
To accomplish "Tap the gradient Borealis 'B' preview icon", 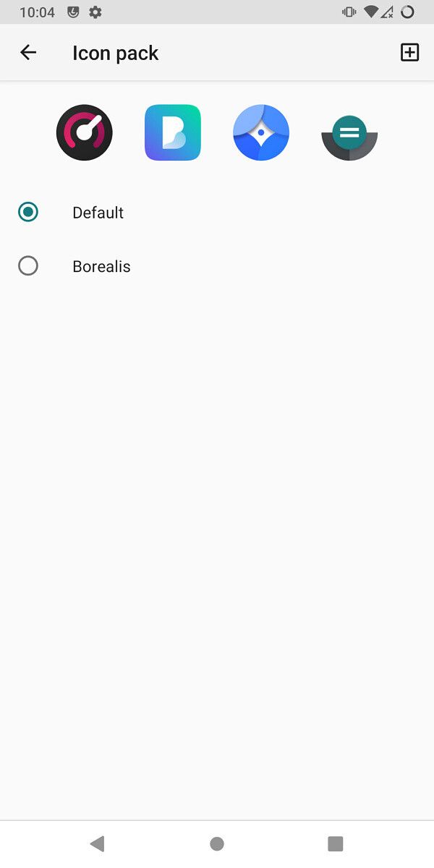I will (x=172, y=132).
